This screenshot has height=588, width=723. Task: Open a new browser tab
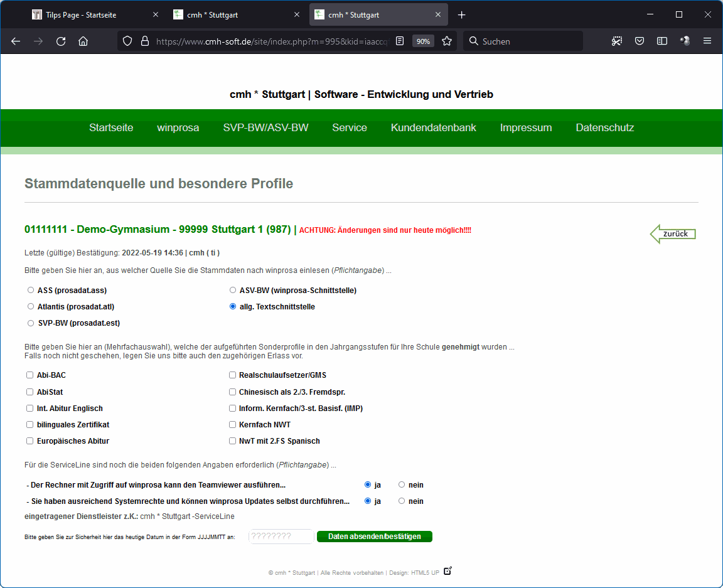462,15
